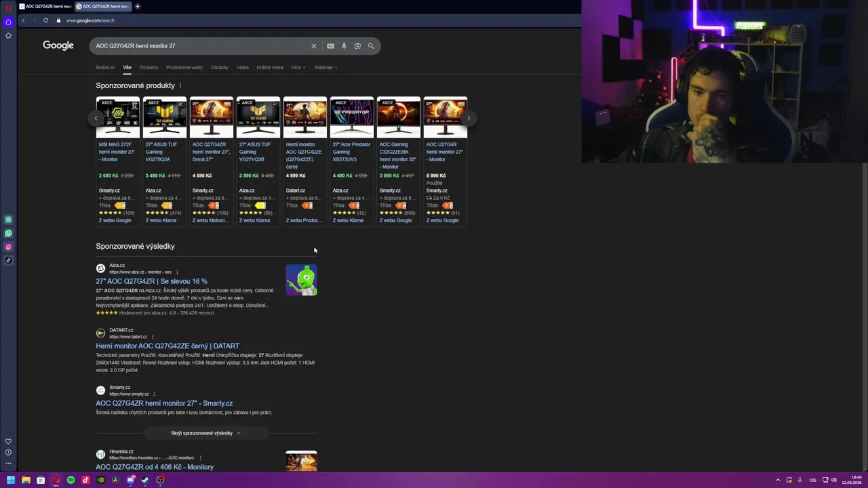Open 27" Acer Predator Gaming XB273UV3 product
868x488 pixels.
click(351, 152)
